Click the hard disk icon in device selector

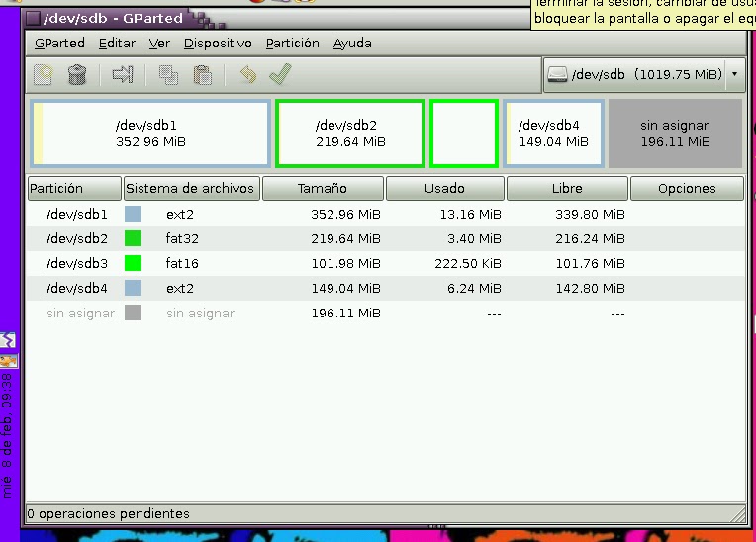coord(557,74)
